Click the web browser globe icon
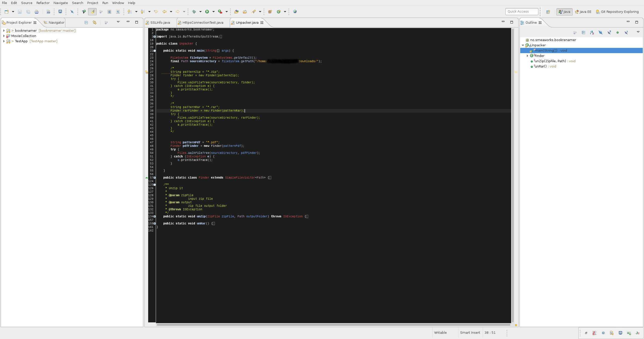Screen dimensions: 644x339 coord(295,12)
